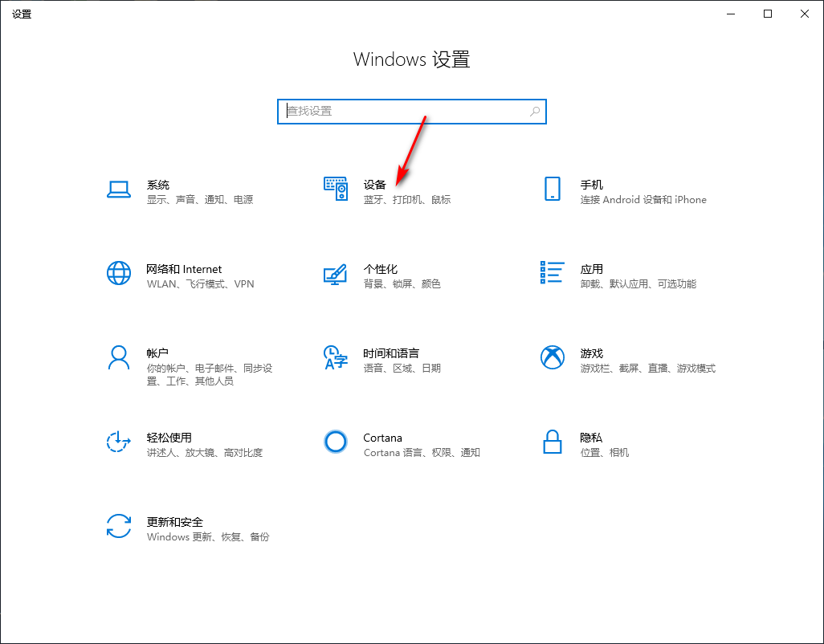Open Cortana settings via its circle icon
Image resolution: width=824 pixels, height=644 pixels.
pyautogui.click(x=335, y=442)
